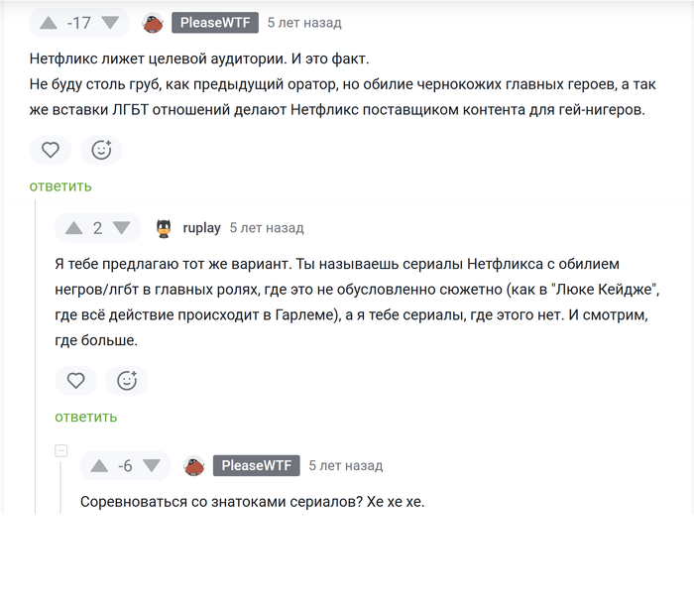694x616 pixels.
Task: Open emoji reactions for ruplay's comment
Action: point(127,380)
